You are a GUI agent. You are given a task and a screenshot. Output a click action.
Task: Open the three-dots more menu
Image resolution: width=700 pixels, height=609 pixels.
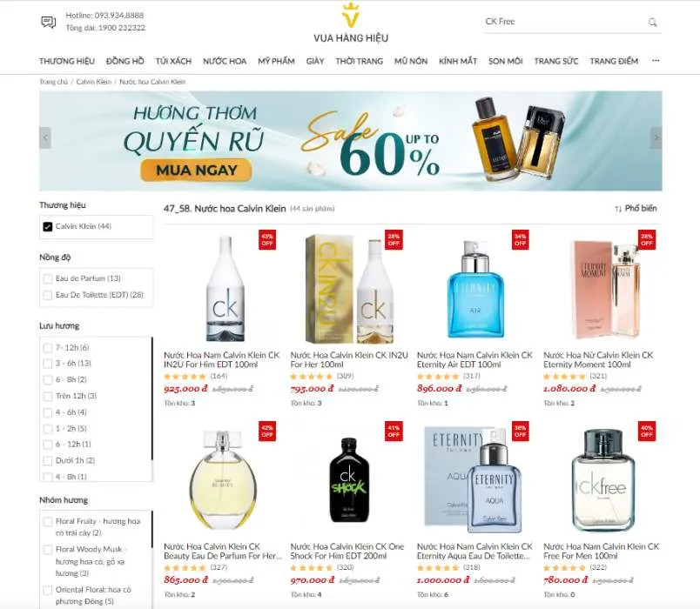point(656,60)
